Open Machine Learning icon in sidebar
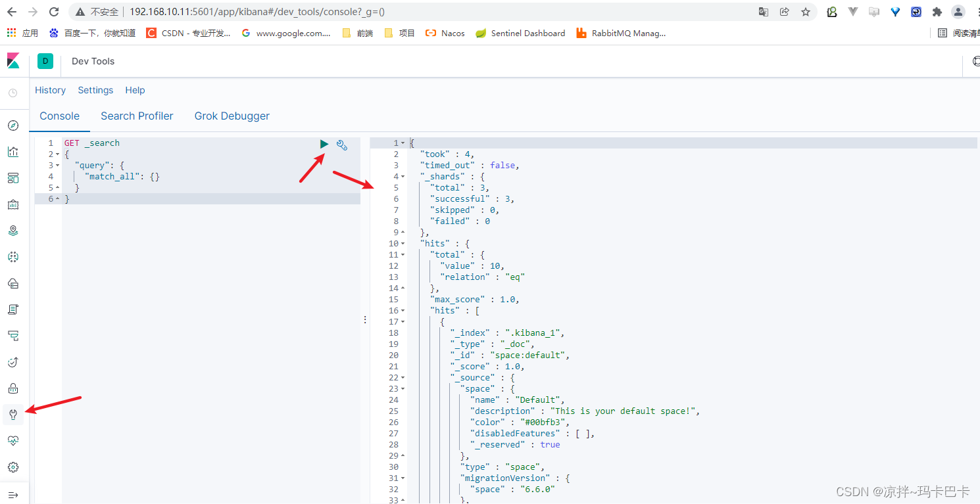980x504 pixels. click(13, 257)
